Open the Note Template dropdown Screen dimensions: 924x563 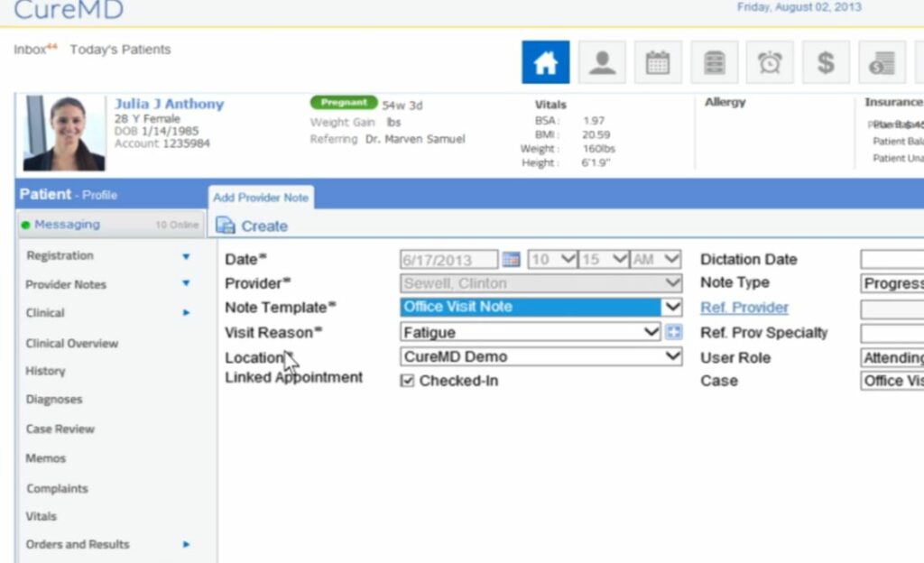pyautogui.click(x=541, y=307)
